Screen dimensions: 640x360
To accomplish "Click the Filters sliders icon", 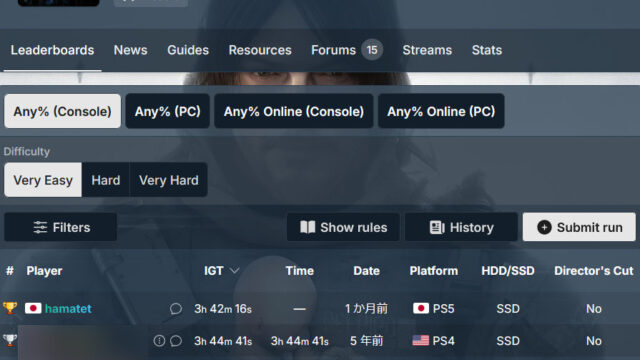I will (x=40, y=227).
